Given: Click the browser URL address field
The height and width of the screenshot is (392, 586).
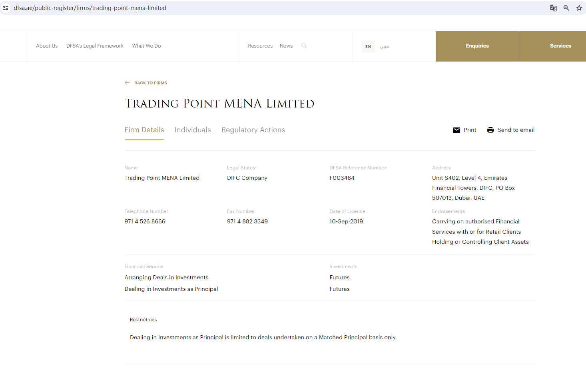Looking at the screenshot, I should (x=240, y=8).
